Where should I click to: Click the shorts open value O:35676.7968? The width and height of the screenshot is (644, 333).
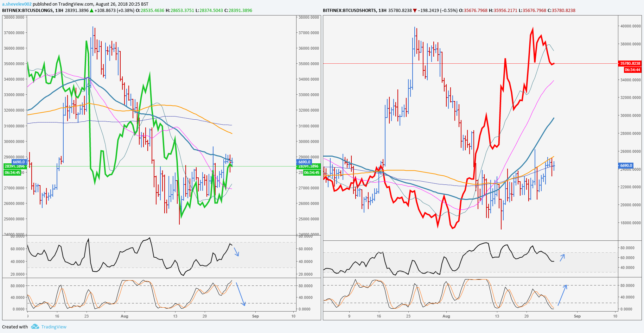pyautogui.click(x=473, y=11)
